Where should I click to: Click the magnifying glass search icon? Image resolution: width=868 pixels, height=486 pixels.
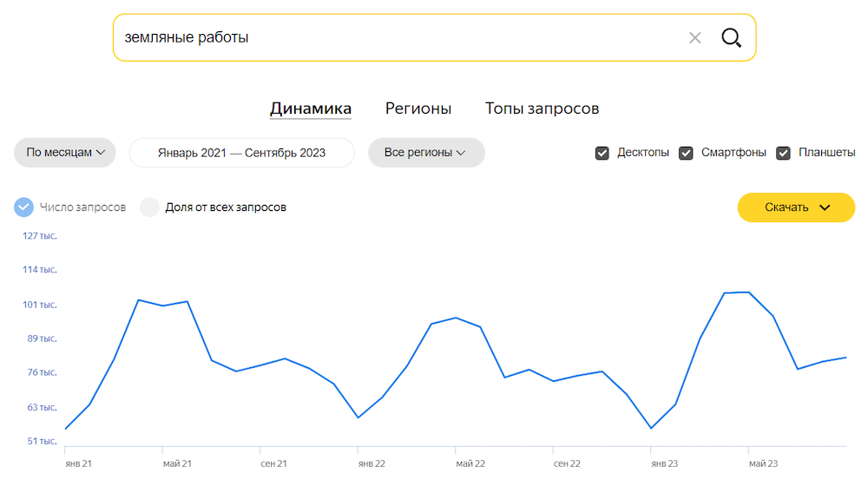coord(732,37)
